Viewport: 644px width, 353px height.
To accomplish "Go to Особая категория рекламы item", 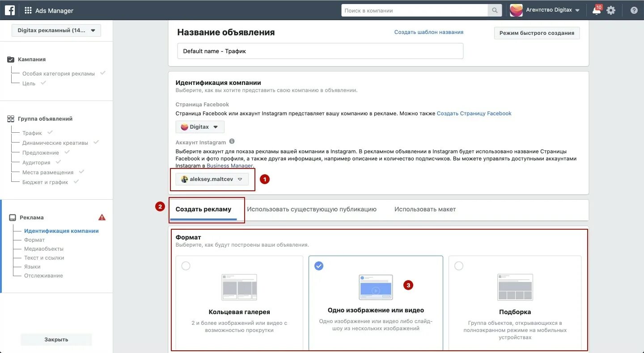I will point(59,74).
